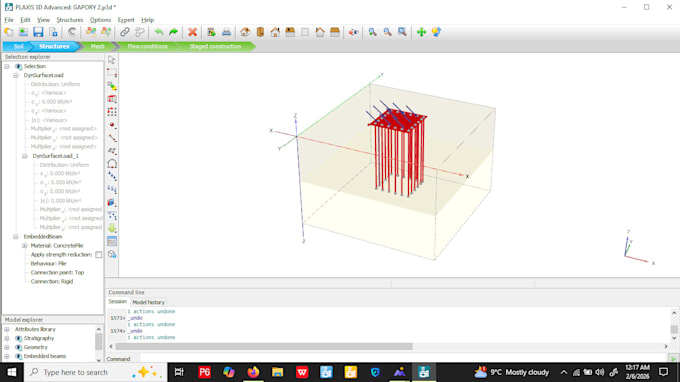Switch to Flow conditions mode tab
This screenshot has height=382, width=680.
coord(147,46)
